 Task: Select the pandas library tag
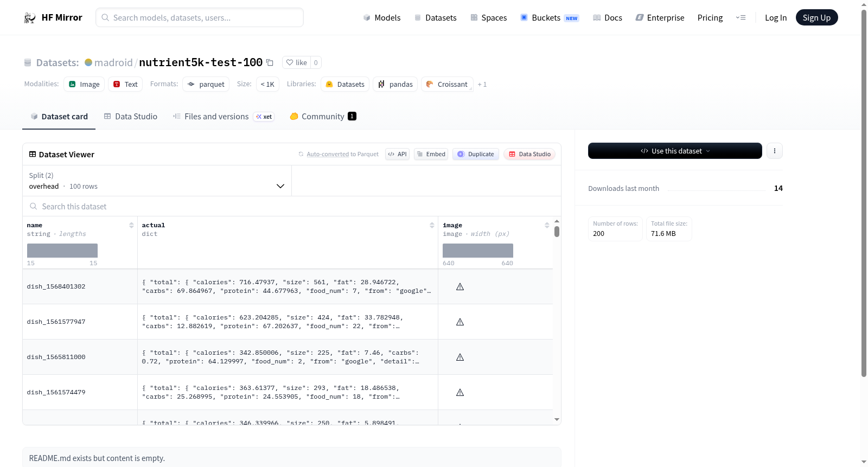point(395,84)
